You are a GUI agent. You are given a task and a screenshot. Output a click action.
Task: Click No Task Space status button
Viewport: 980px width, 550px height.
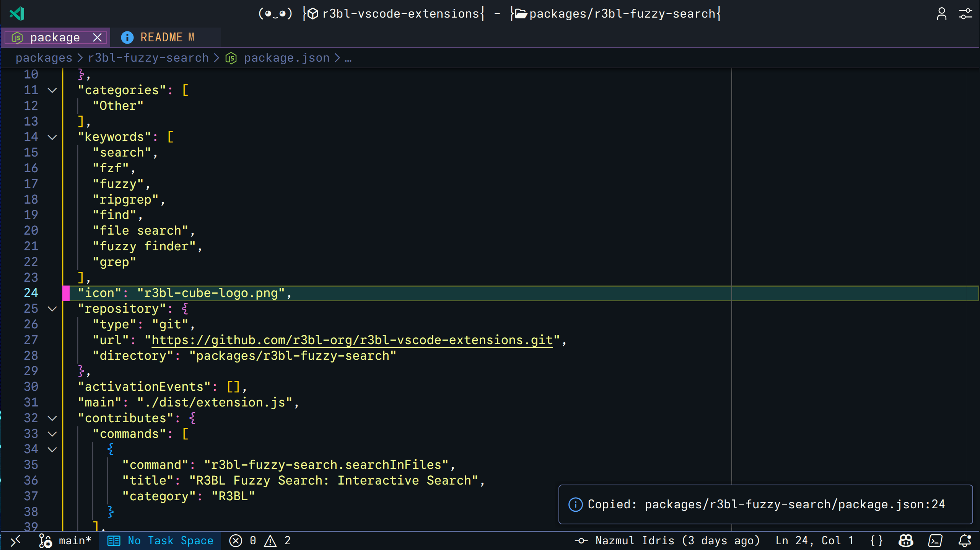click(x=160, y=540)
